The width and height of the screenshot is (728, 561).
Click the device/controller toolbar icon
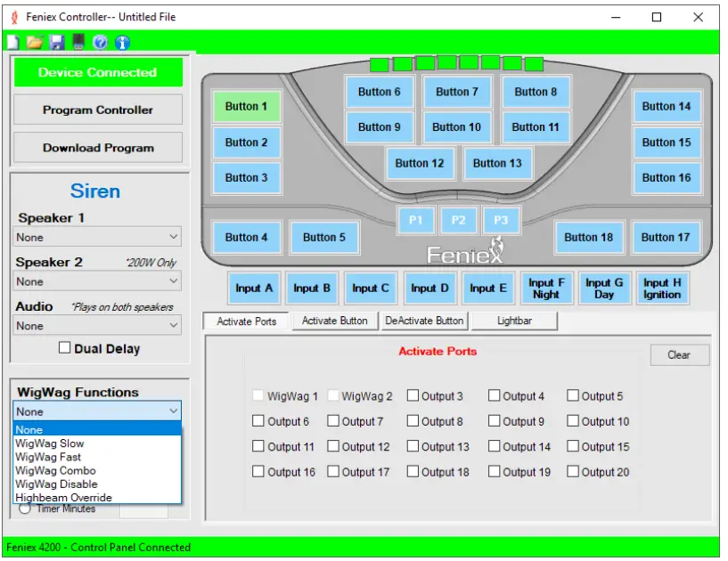pos(78,42)
